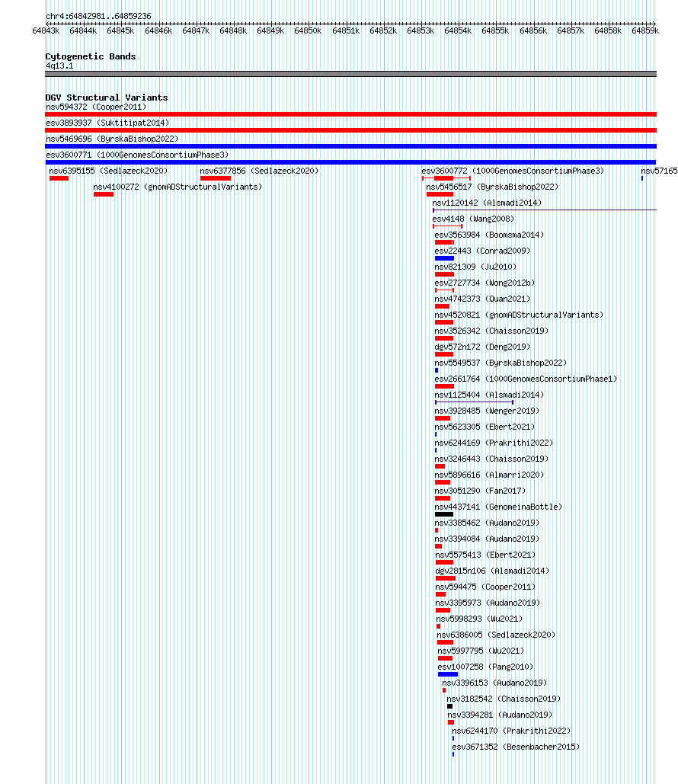
Task: Select the esv3893937 (Suktitipat2014) red bar
Action: (350, 130)
